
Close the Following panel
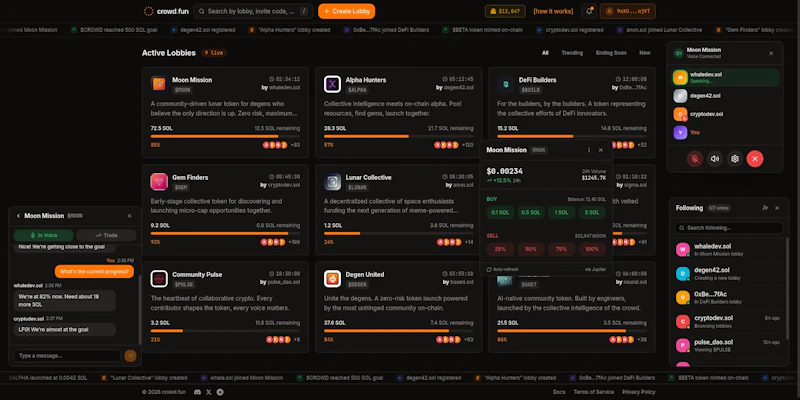click(777, 208)
